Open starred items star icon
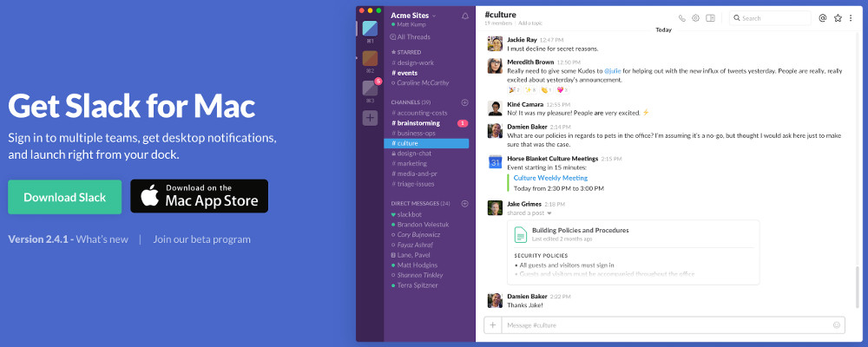This screenshot has width=868, height=347. pos(838,18)
